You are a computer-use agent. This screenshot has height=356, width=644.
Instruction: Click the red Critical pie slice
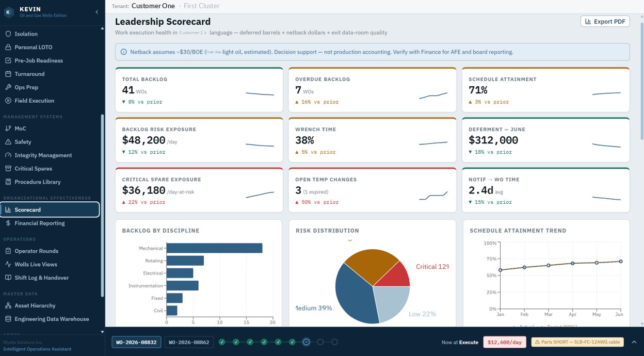tap(396, 277)
